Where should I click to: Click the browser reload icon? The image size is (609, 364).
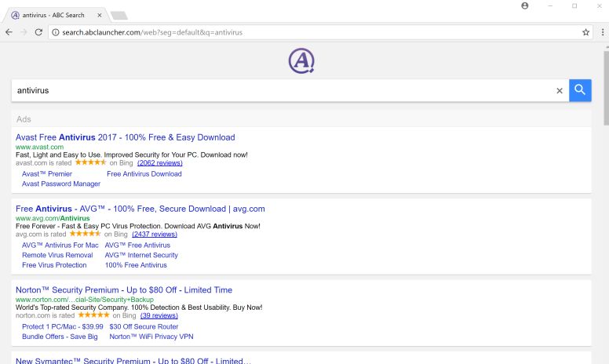(x=39, y=32)
